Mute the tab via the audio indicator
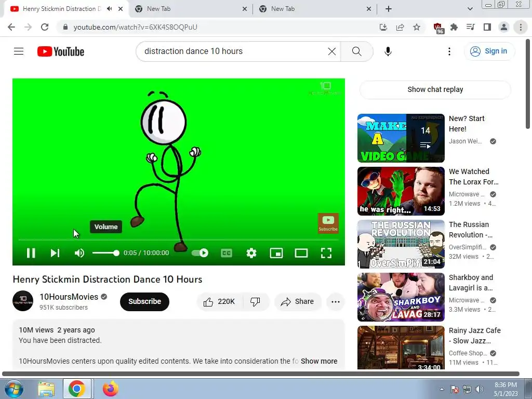The image size is (532, 399). (109, 9)
